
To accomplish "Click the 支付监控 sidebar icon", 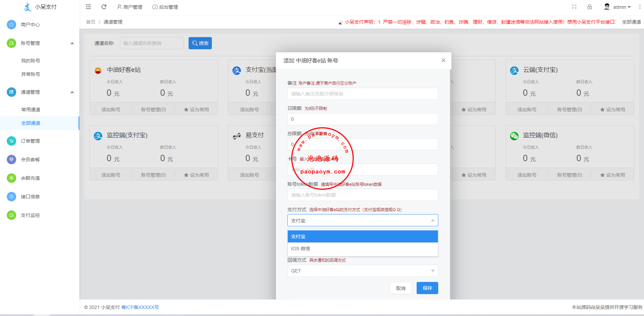I will pos(11,215).
